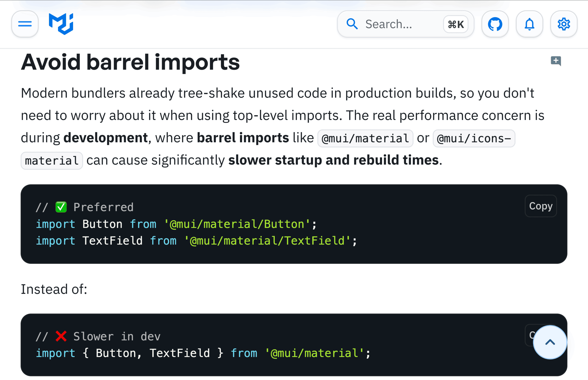Click the ⌘K shortcut badge
The image size is (588, 380).
(x=455, y=24)
